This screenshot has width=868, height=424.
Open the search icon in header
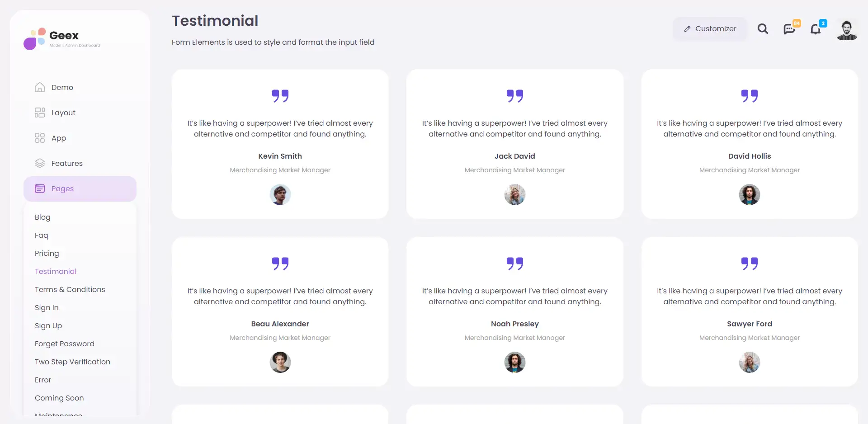pyautogui.click(x=763, y=29)
